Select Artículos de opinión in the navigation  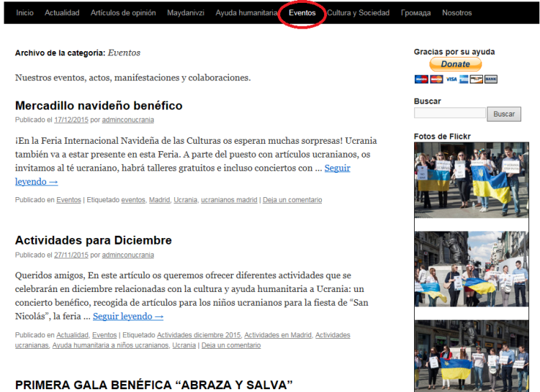click(x=123, y=13)
